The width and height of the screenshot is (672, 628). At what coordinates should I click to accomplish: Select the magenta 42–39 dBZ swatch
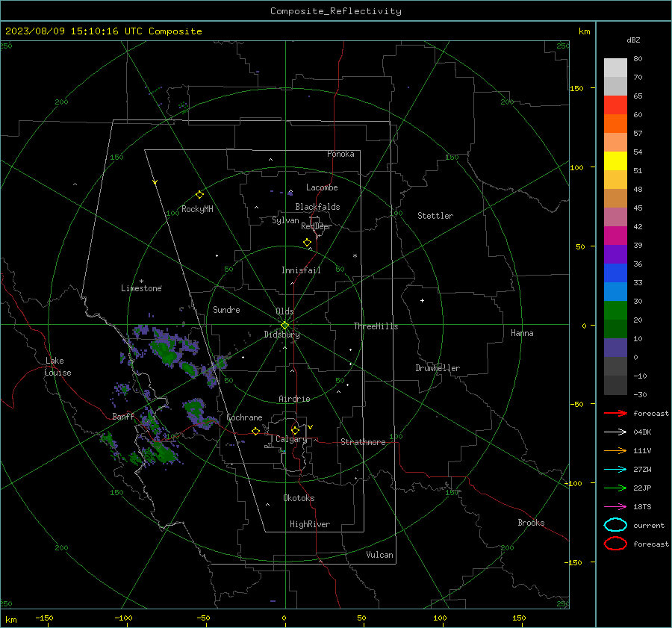tap(615, 235)
